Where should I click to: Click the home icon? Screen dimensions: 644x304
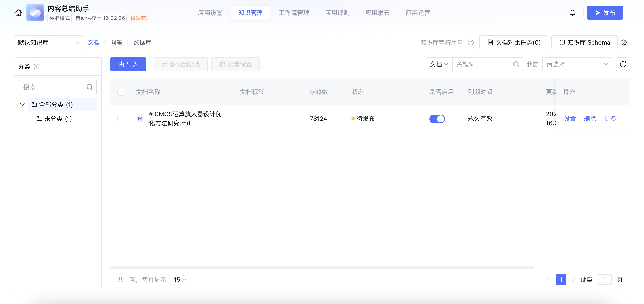click(x=18, y=13)
